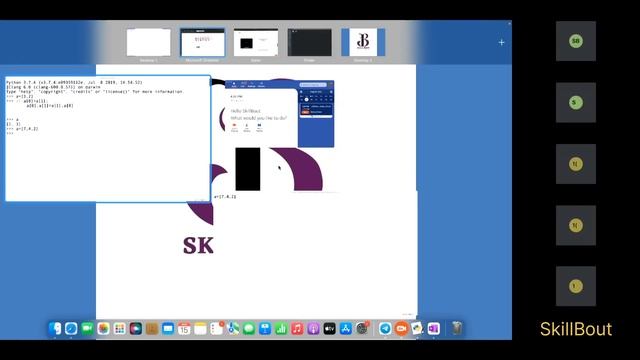
Task: Select the Python shell window
Action: pyautogui.click(x=108, y=139)
